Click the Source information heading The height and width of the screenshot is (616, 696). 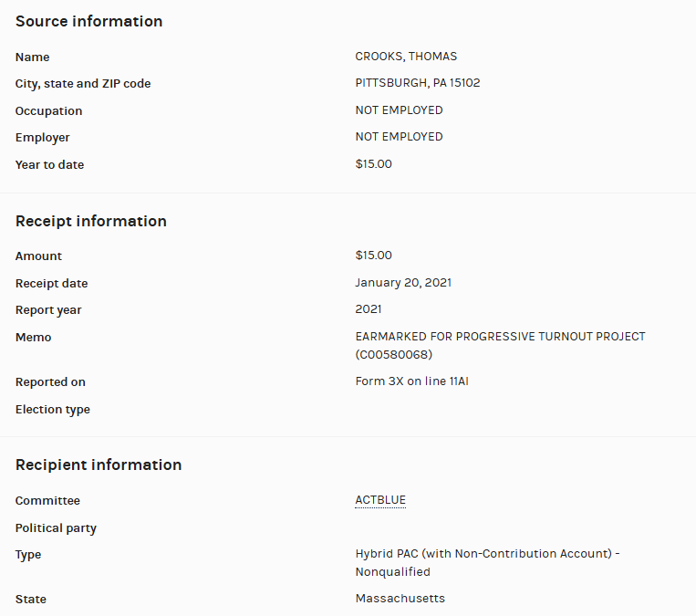88,21
